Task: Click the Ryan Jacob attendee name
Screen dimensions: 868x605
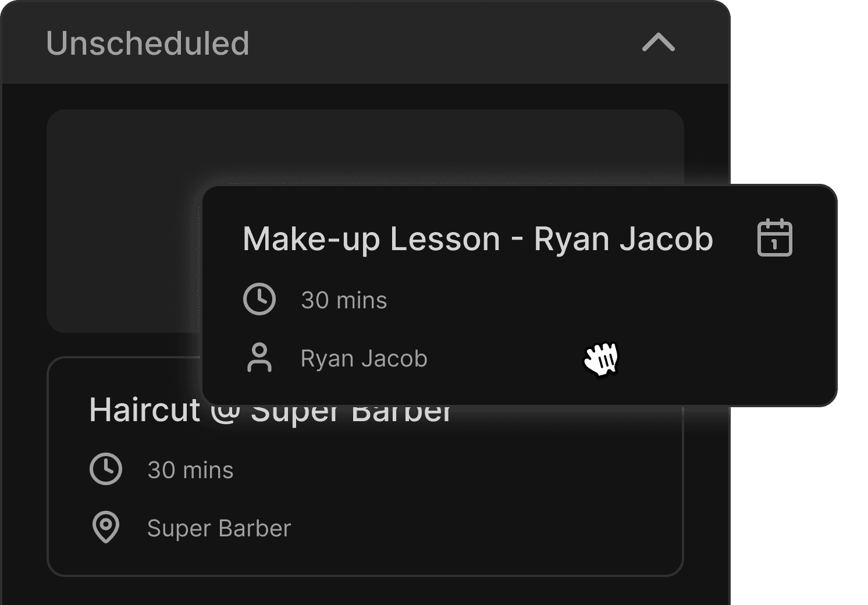Action: (363, 358)
